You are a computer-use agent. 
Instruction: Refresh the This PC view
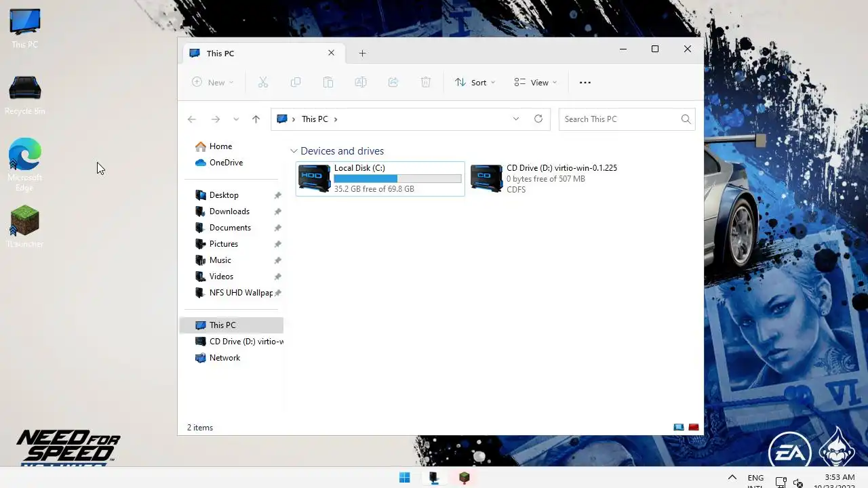538,119
